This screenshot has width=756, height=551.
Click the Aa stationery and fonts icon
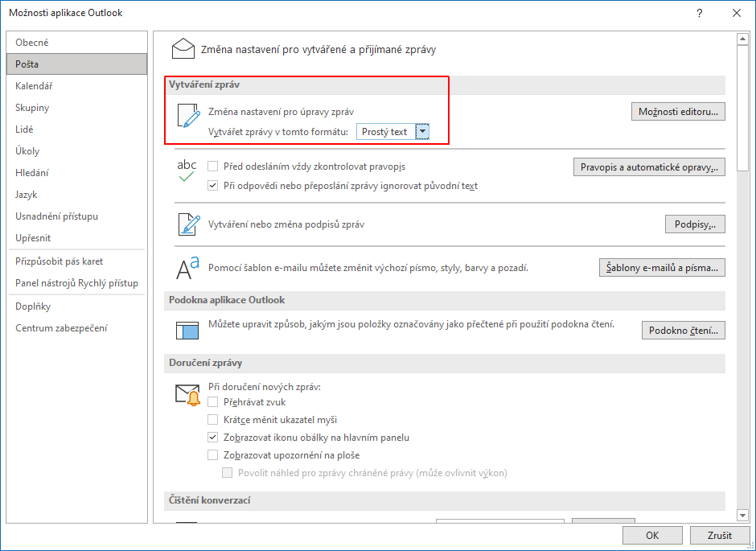(187, 268)
